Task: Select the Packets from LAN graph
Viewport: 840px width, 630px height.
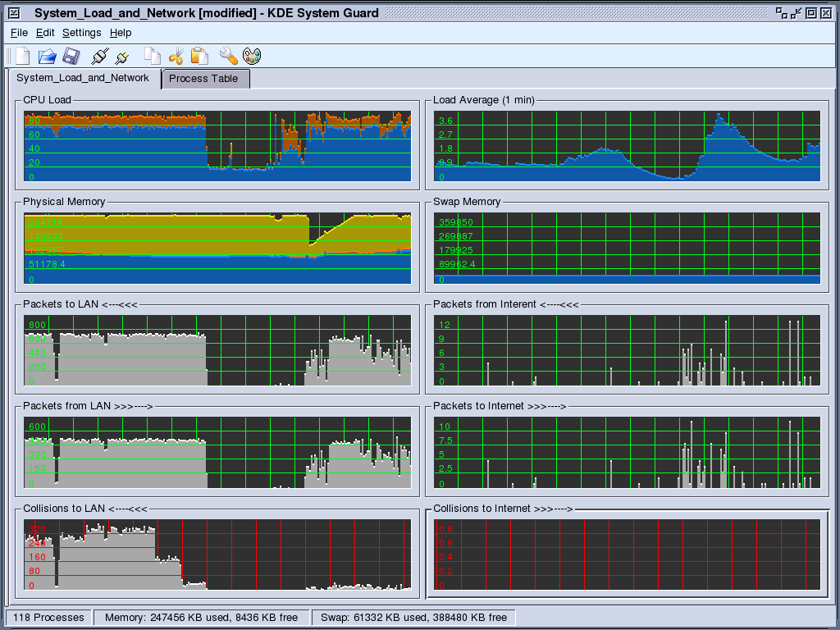Action: coord(217,453)
